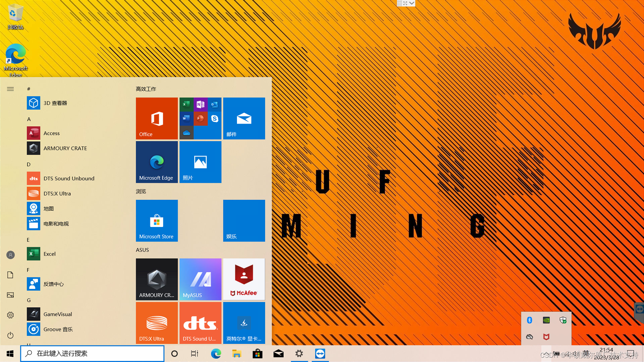Open OneNote in the Office apps folder tile
Image resolution: width=644 pixels, height=362 pixels.
200,105
